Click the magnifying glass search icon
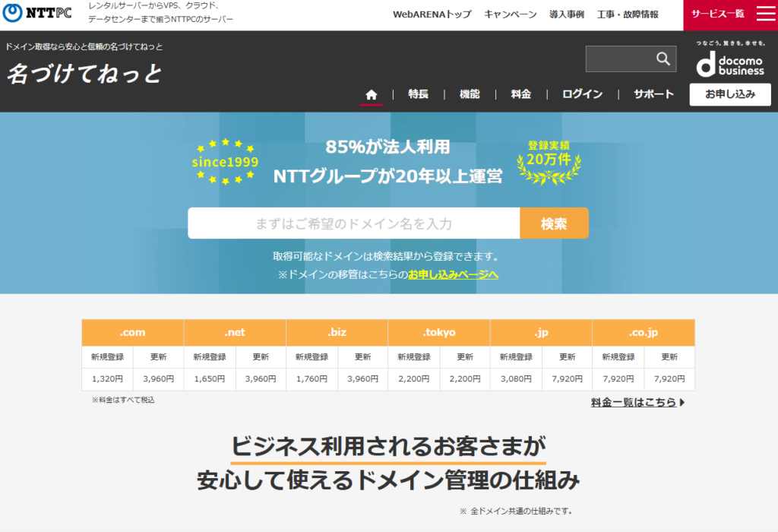778x532 pixels. pos(663,59)
